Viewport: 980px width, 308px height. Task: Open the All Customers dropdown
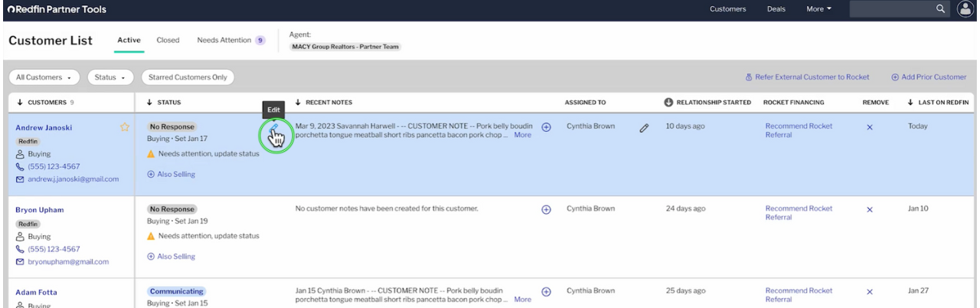tap(44, 77)
